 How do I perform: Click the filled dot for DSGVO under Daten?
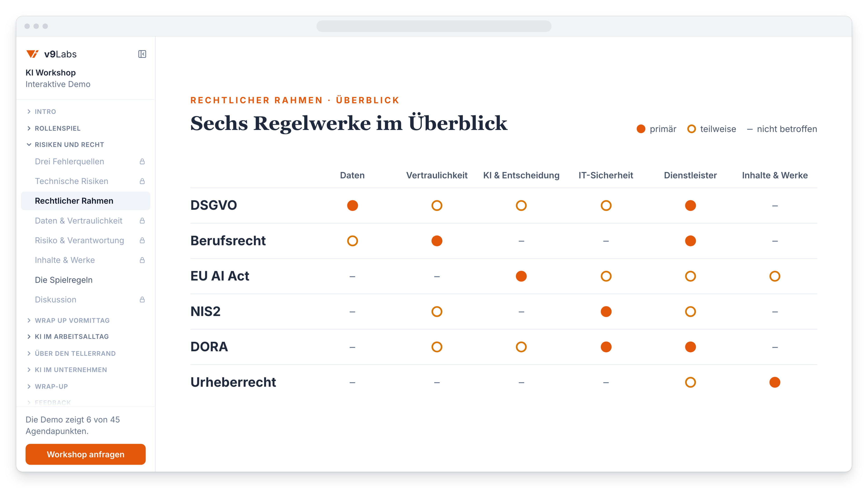352,205
